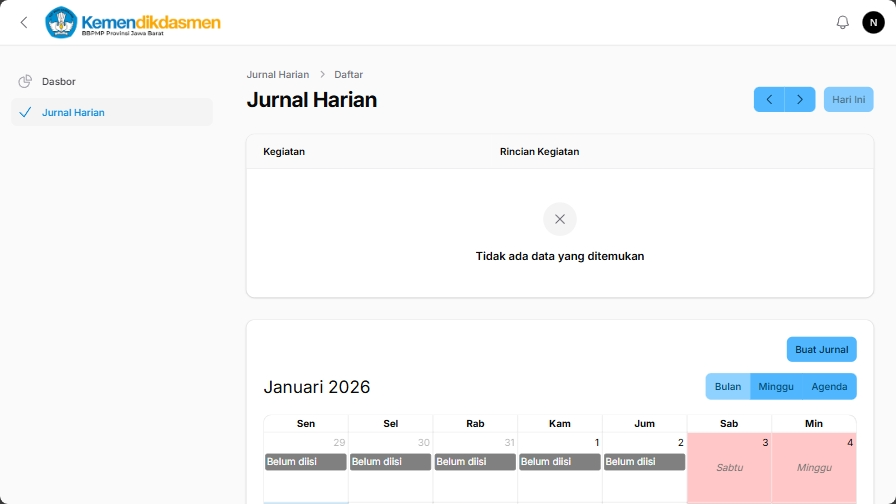
Task: Go to the previous month with left chevron
Action: [x=769, y=99]
